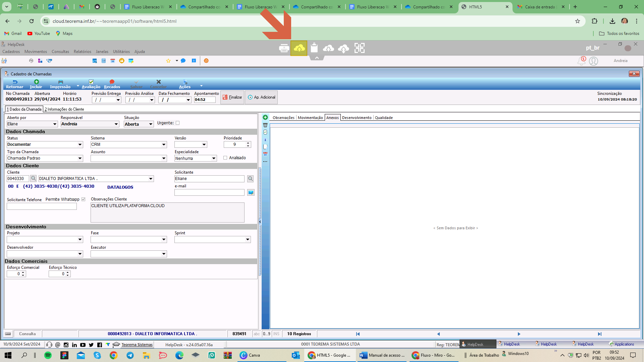Click the Solicitante search magnifier icon
The width and height of the screenshot is (644, 362).
point(250,179)
